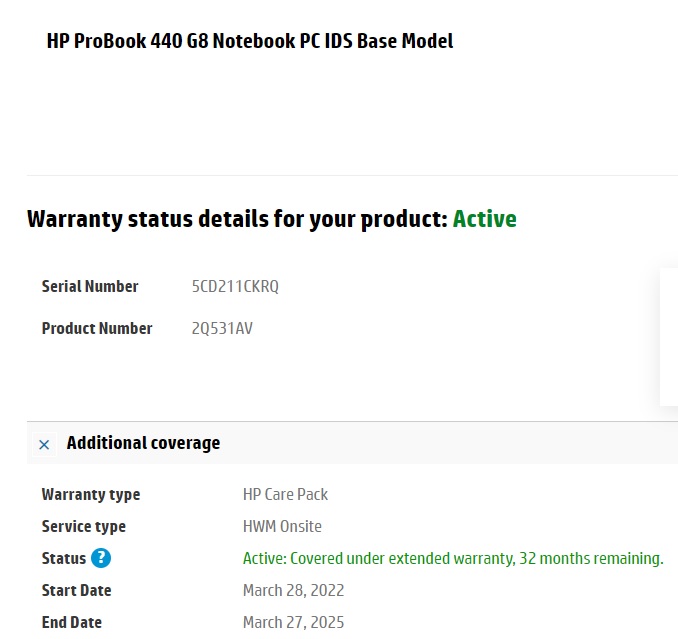678x639 pixels.
Task: Click the HP Care Pack warranty type value
Action: point(285,494)
